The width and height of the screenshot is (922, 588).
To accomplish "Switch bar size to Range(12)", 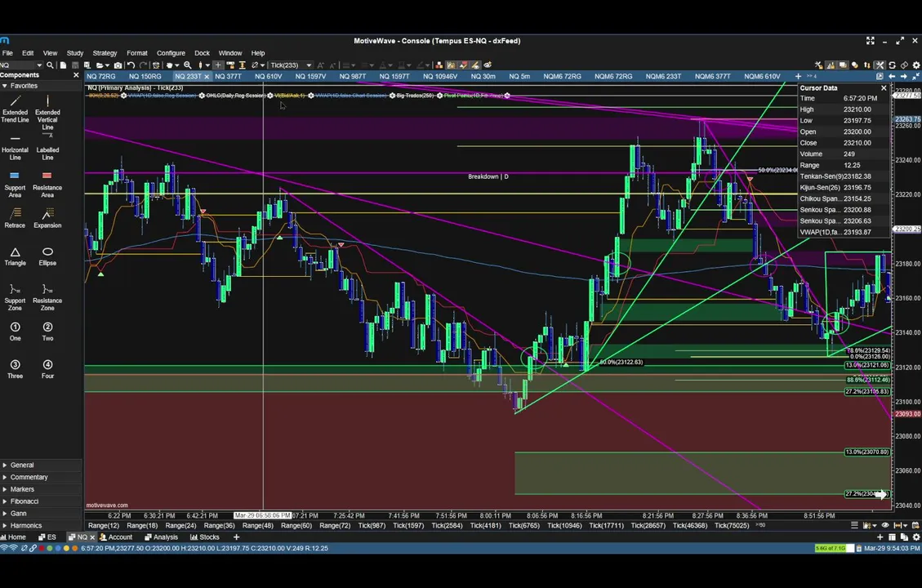I will click(104, 526).
